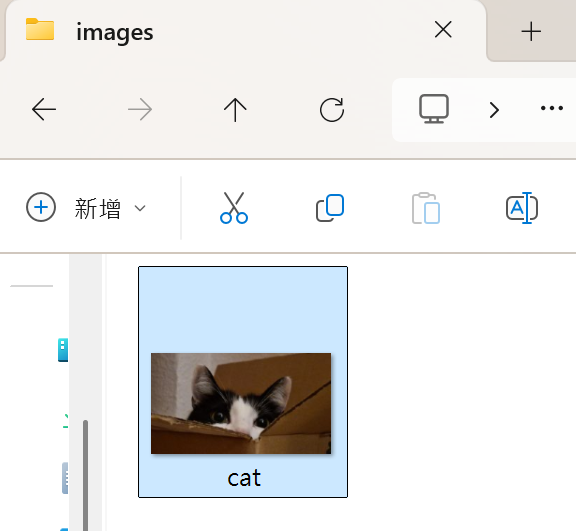The height and width of the screenshot is (531, 576).
Task: Close the images tab
Action: [x=443, y=29]
